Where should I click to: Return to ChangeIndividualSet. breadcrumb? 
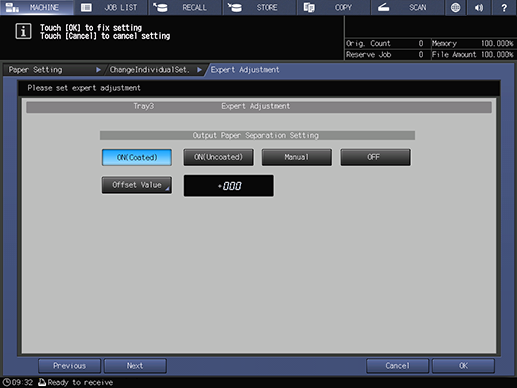(156, 70)
